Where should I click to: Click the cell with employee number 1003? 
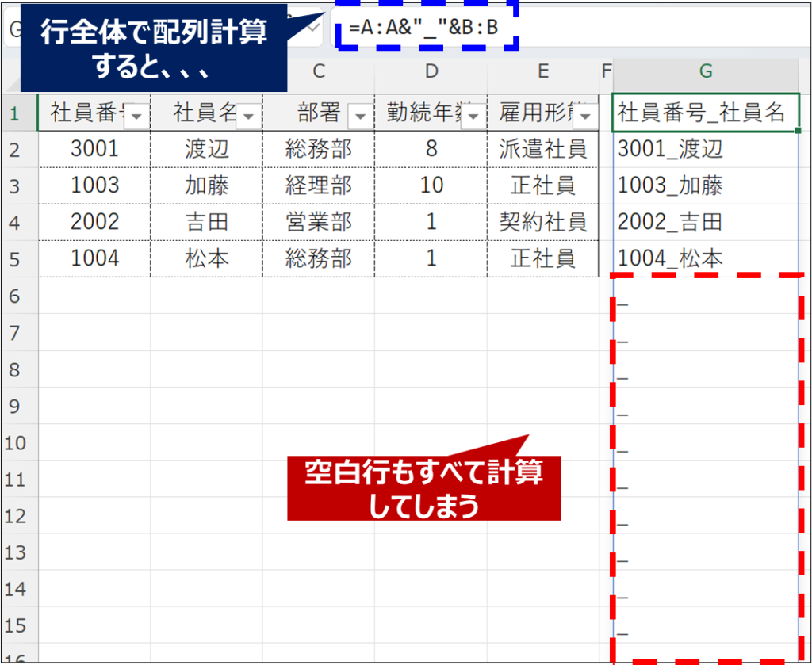(94, 185)
